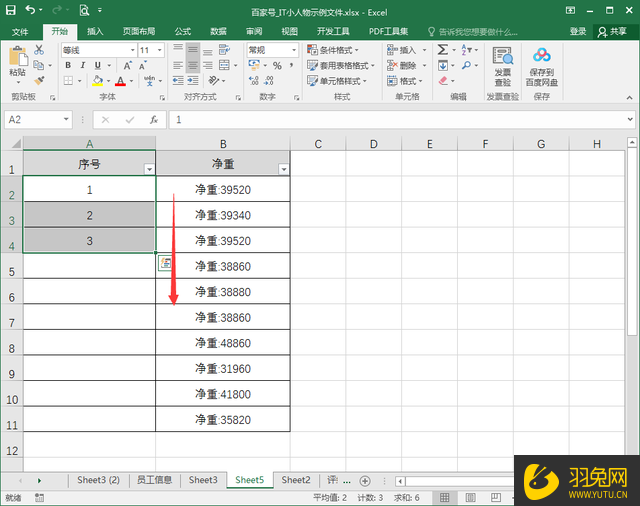640x506 pixels.
Task: Toggle align text right
Action: click(x=208, y=65)
